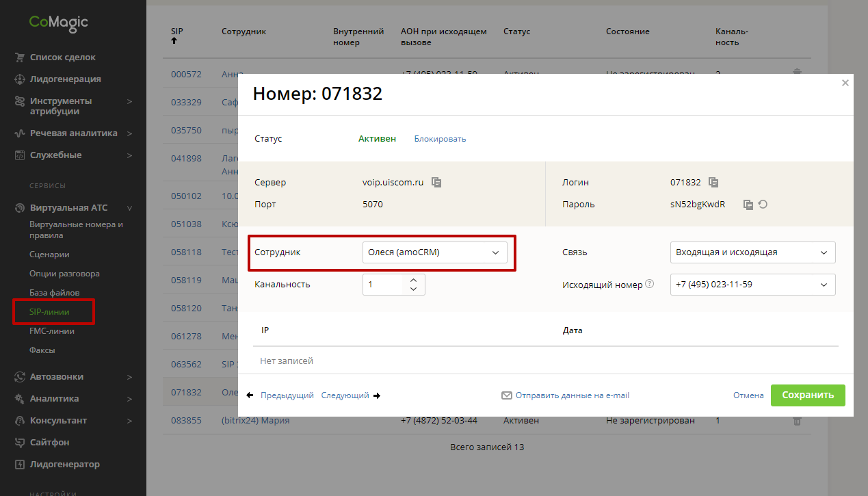Viewport: 868px width, 496px height.
Task: Decrease Канальность value with down arrow
Action: 413,289
